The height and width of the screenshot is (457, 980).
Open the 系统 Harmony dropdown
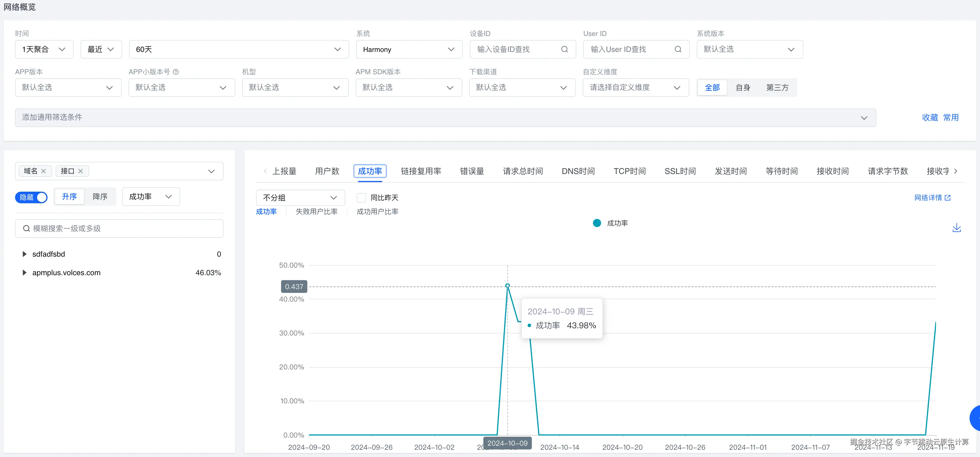[409, 50]
